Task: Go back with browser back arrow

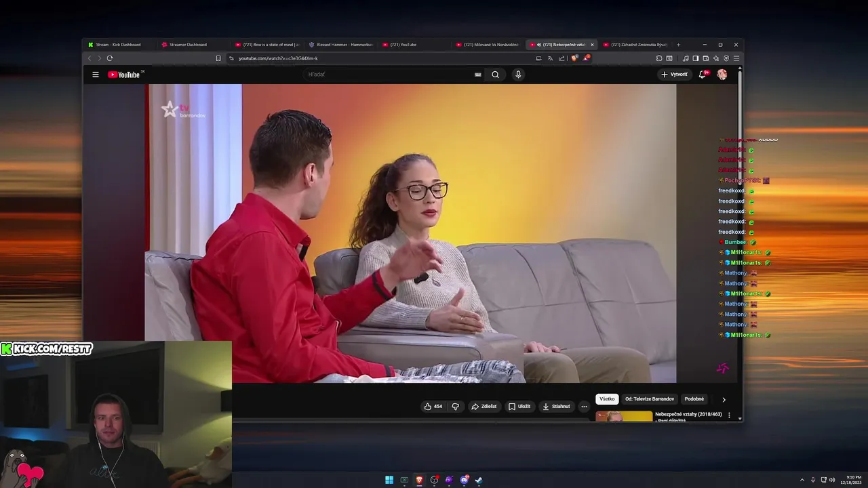Action: coord(90,58)
